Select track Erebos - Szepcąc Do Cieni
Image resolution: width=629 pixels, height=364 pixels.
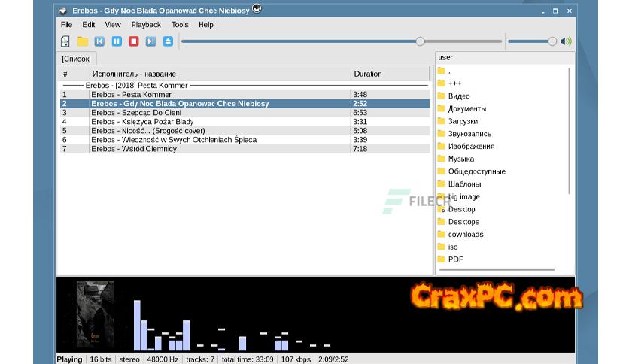pyautogui.click(x=135, y=113)
